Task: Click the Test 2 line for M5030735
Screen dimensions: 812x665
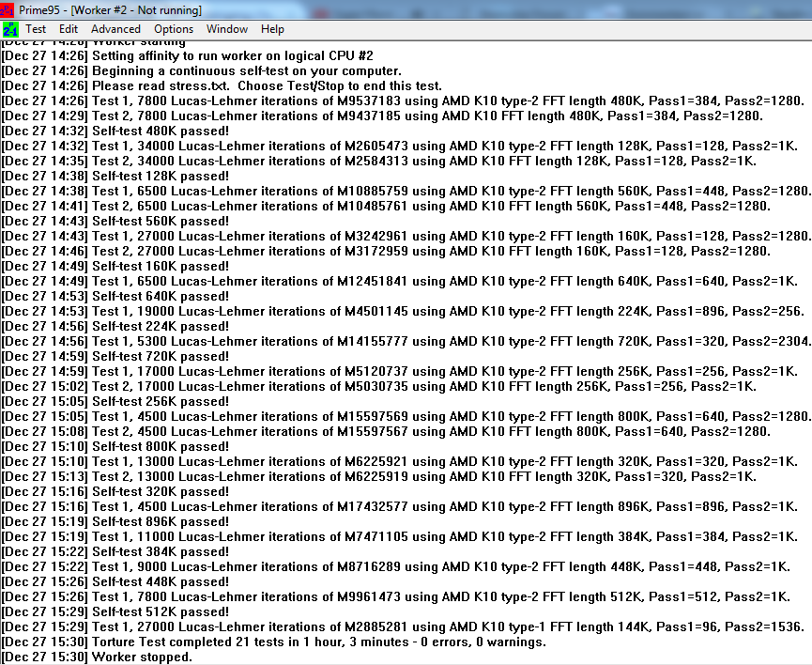Action: point(378,387)
